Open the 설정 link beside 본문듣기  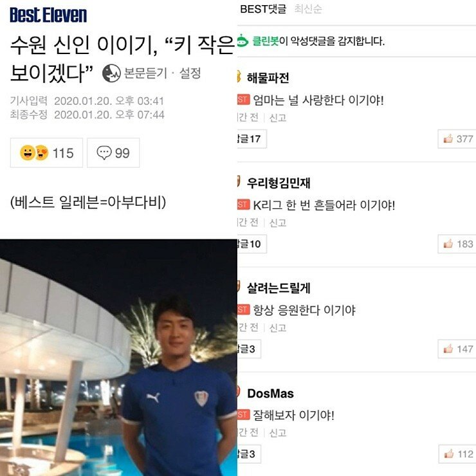[x=190, y=73]
